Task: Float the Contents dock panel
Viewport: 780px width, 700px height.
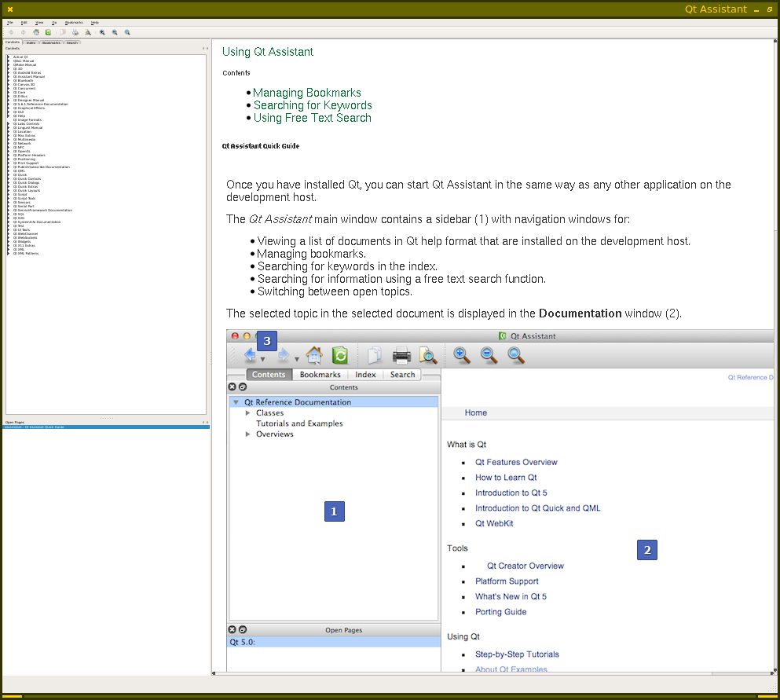Action: [x=203, y=48]
